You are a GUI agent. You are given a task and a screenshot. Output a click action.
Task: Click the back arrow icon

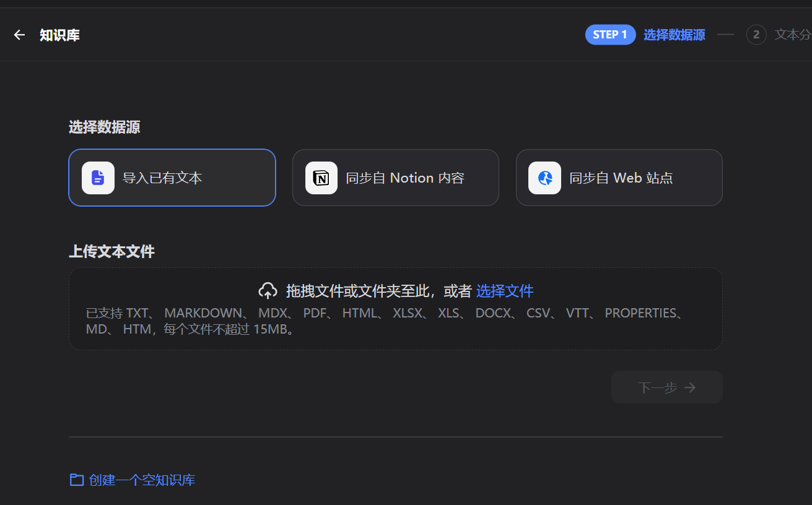click(19, 35)
